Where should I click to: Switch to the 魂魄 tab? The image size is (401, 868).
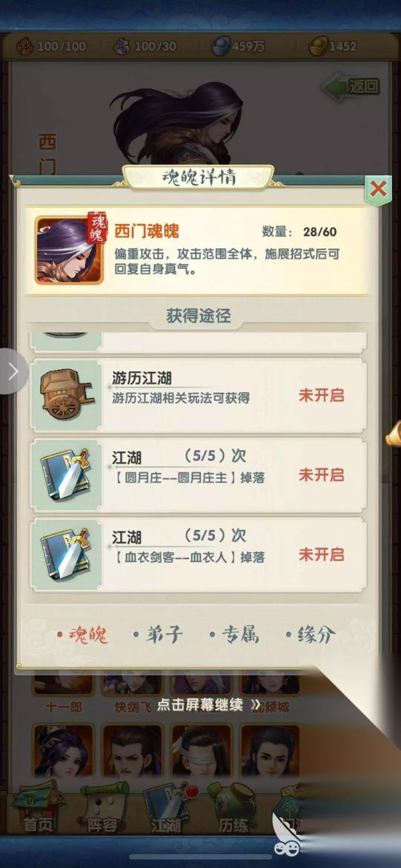[x=83, y=634]
